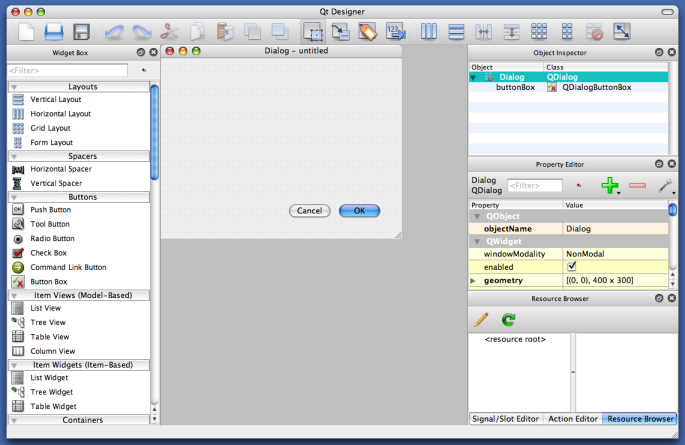The width and height of the screenshot is (685, 445).
Task: Toggle the enabled property checkbox
Action: pos(571,266)
